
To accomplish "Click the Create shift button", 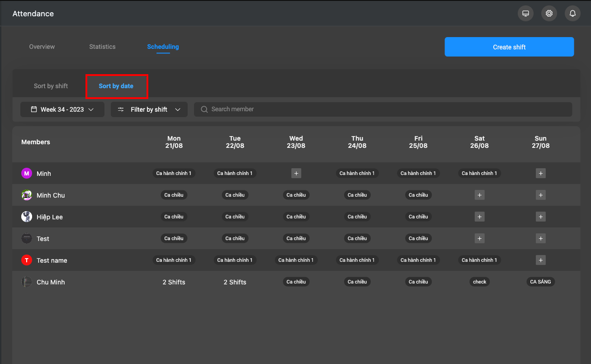I will 509,47.
